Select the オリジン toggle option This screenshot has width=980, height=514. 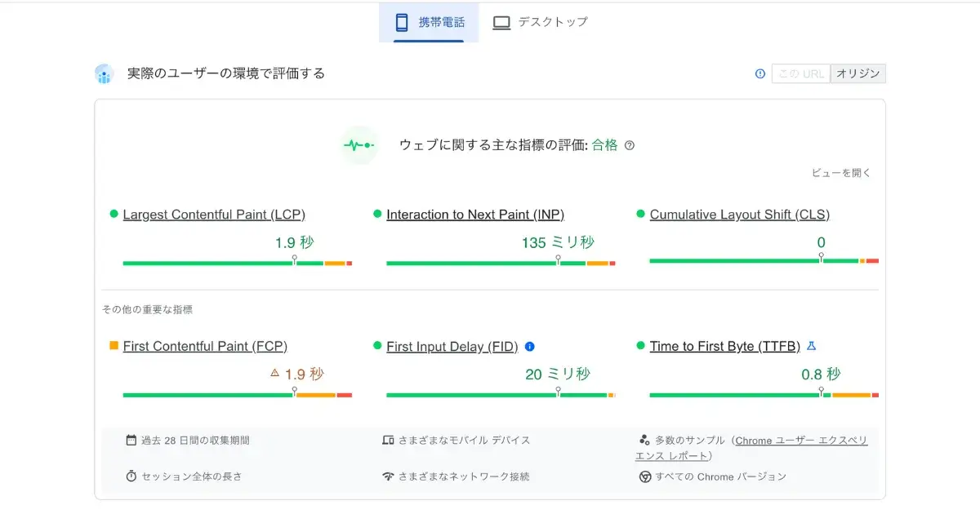858,73
